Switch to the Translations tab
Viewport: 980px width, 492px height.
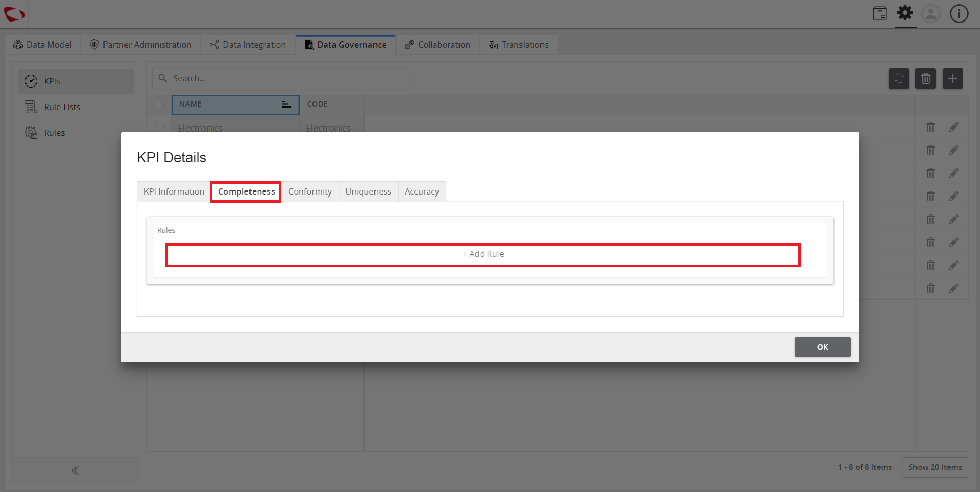tap(518, 45)
